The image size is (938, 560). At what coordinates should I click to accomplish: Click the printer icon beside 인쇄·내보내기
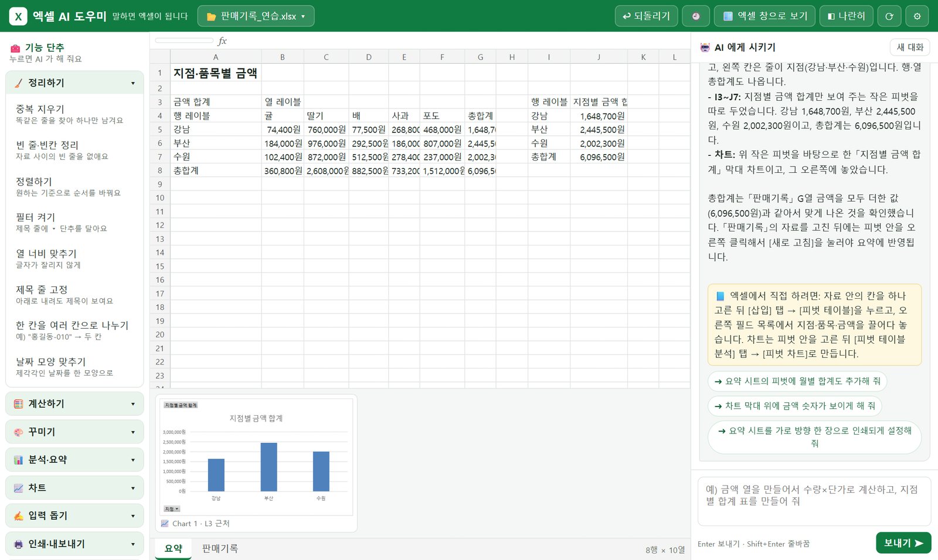pos(19,544)
